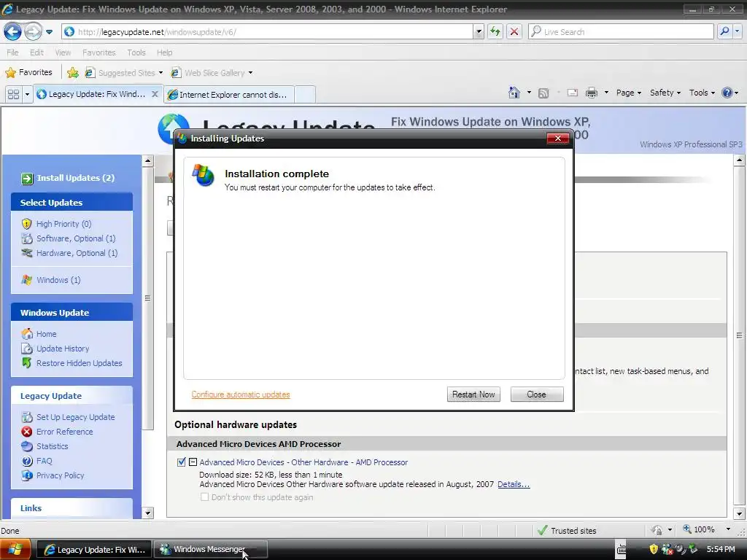Open the Favorites menu
The width and height of the screenshot is (747, 560).
pyautogui.click(x=98, y=52)
